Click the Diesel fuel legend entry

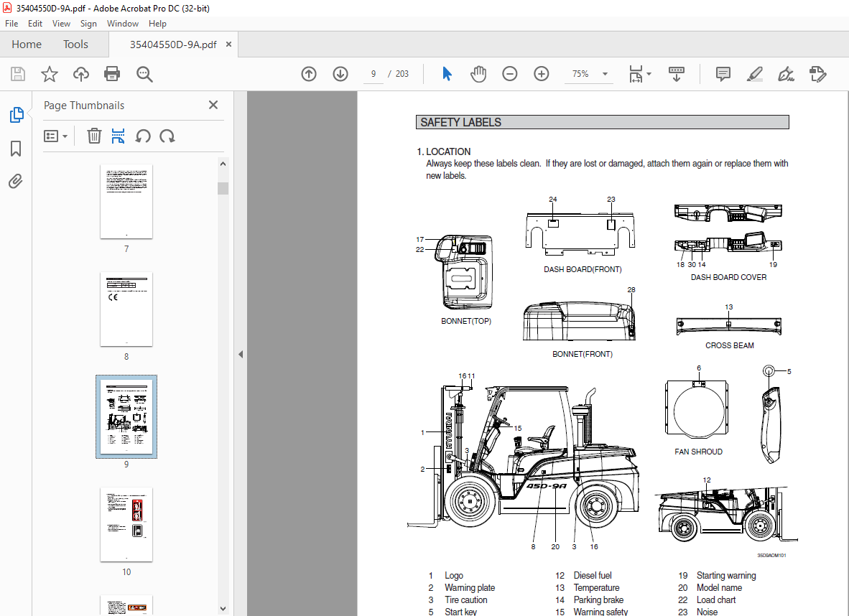593,575
